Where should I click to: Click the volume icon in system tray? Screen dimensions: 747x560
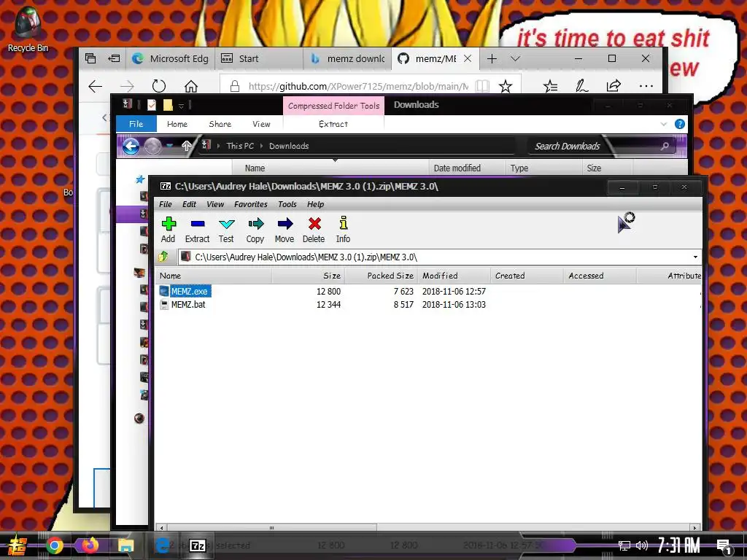pyautogui.click(x=642, y=545)
